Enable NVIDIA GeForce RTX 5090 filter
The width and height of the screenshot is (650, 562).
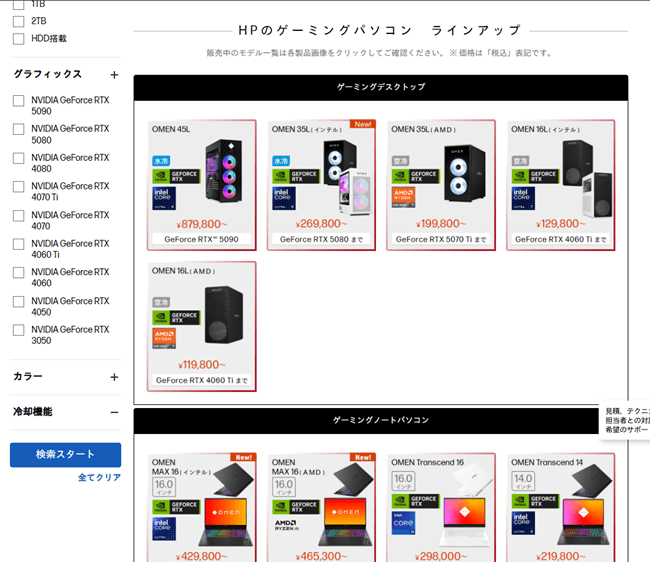coord(19,101)
